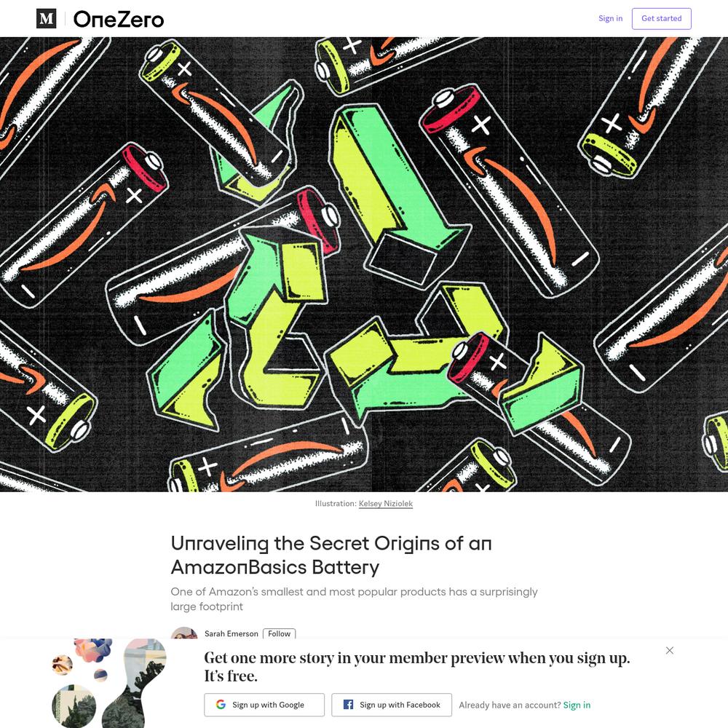This screenshot has height=728, width=728.
Task: Click the battery recycling hero illustration
Action: pos(364,264)
